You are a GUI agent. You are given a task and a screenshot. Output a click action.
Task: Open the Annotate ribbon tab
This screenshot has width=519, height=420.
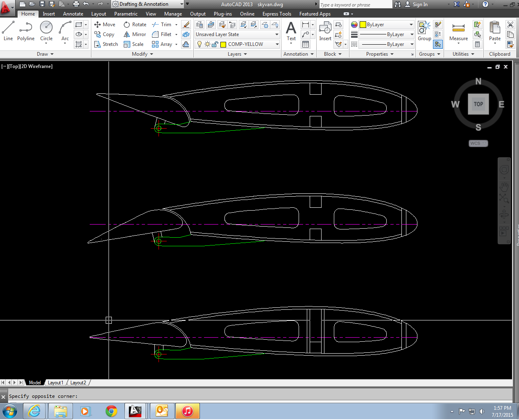coord(73,14)
